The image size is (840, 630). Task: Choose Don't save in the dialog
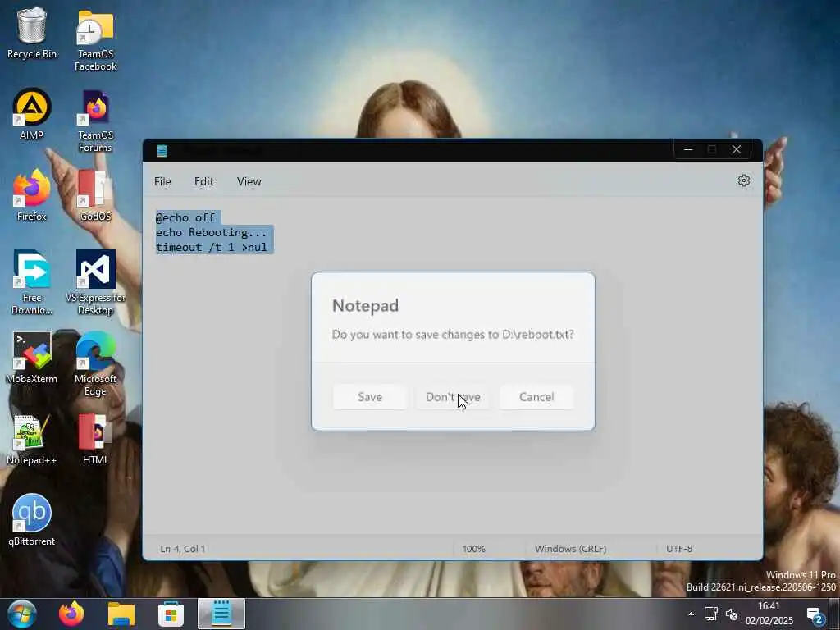tap(453, 397)
